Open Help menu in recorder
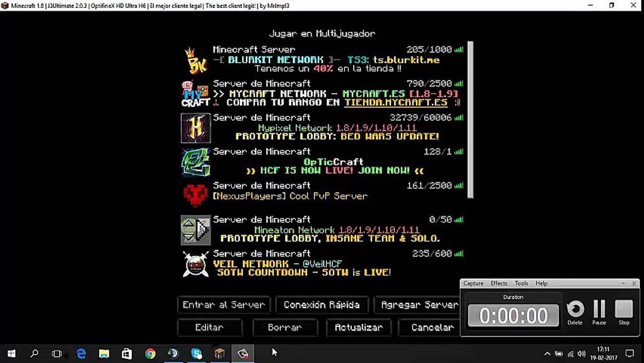Viewport: 644px width, 363px height. coord(541,283)
